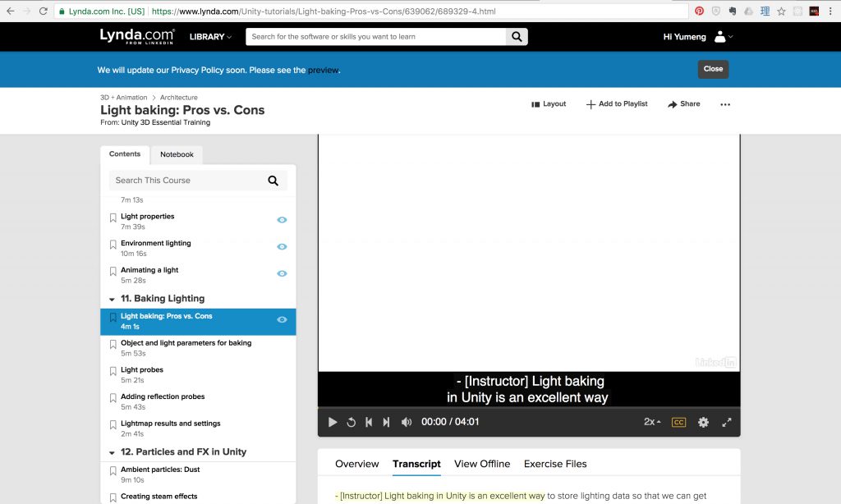This screenshot has width=841, height=504.
Task: Play the video
Action: (x=333, y=422)
